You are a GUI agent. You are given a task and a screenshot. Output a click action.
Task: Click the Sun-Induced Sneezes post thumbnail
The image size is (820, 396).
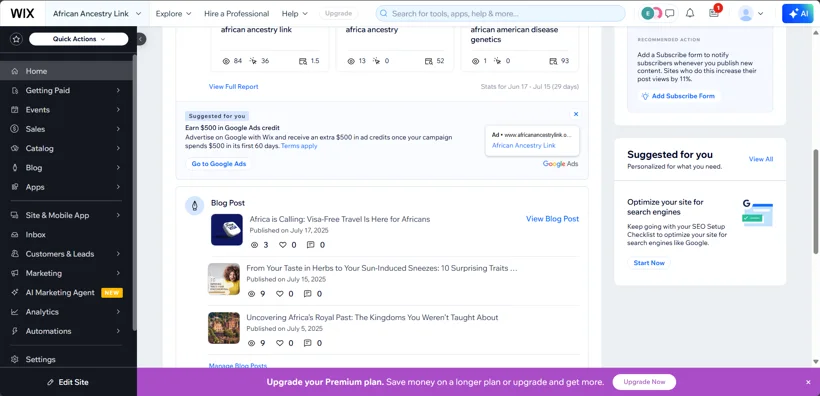224,279
